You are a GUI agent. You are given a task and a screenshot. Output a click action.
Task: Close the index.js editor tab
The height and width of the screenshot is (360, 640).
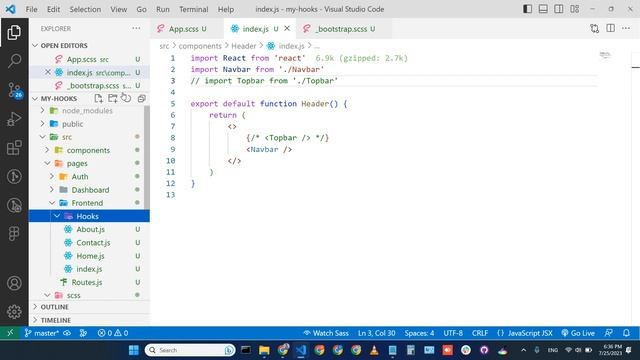[287, 29]
